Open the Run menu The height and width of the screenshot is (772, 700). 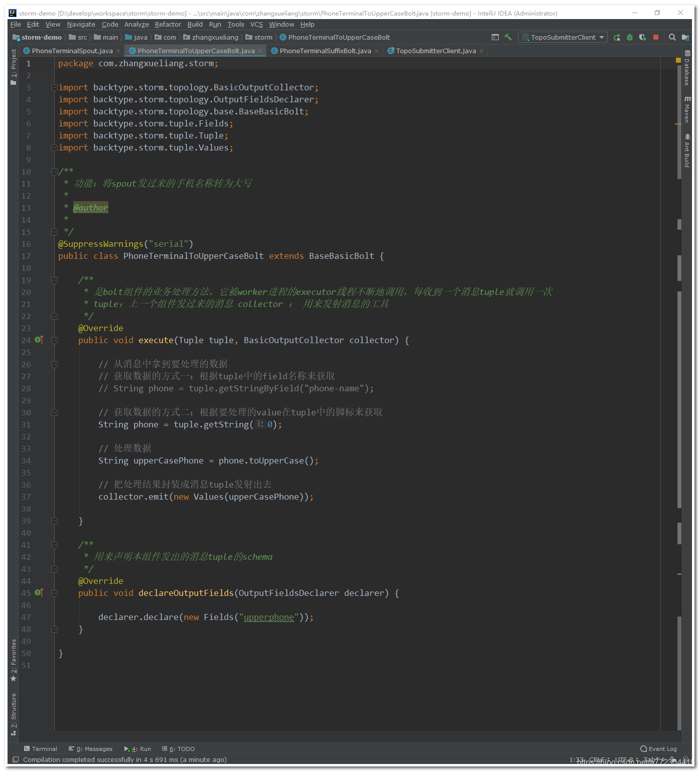[215, 24]
